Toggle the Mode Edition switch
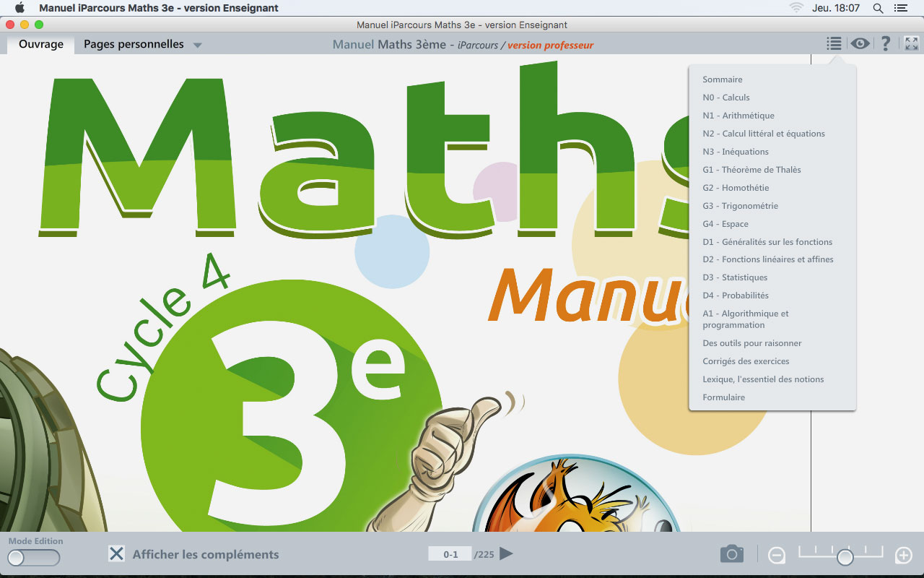Image resolution: width=924 pixels, height=578 pixels. tap(34, 558)
